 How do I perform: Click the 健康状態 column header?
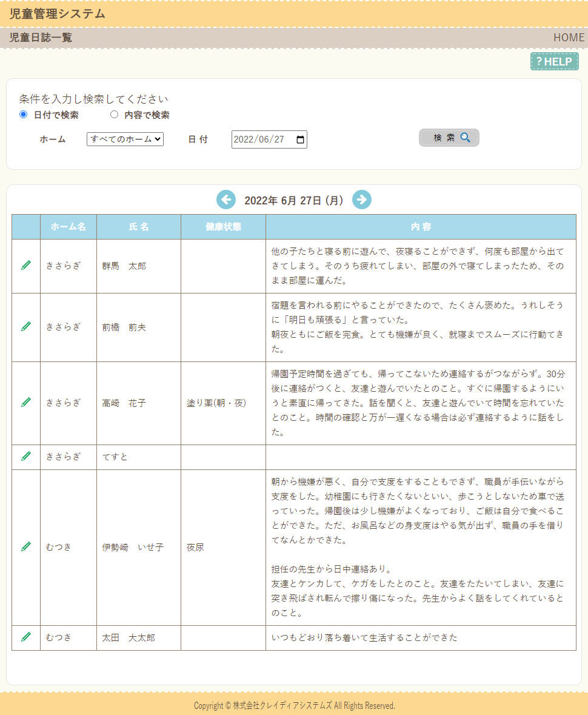[x=223, y=227]
